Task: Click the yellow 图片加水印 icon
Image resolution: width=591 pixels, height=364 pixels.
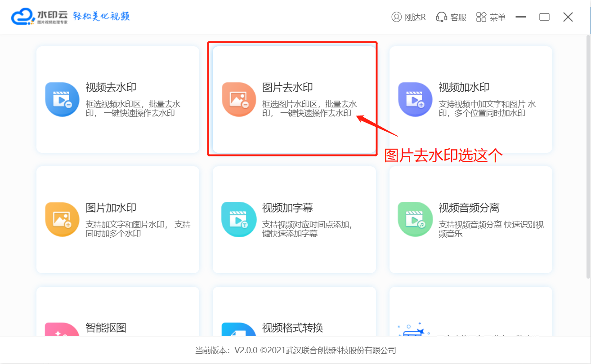Action: click(x=62, y=220)
